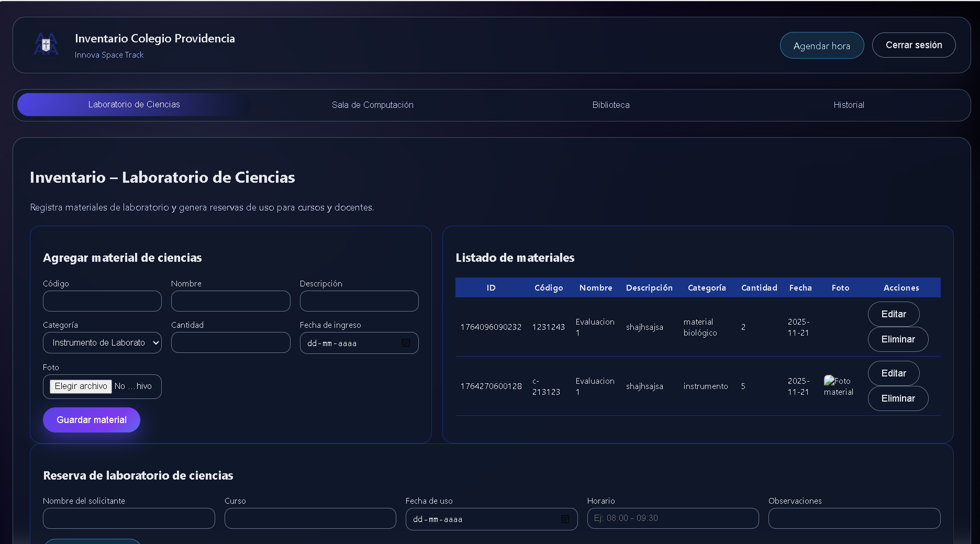Click the Innova Space Track link

tap(109, 54)
